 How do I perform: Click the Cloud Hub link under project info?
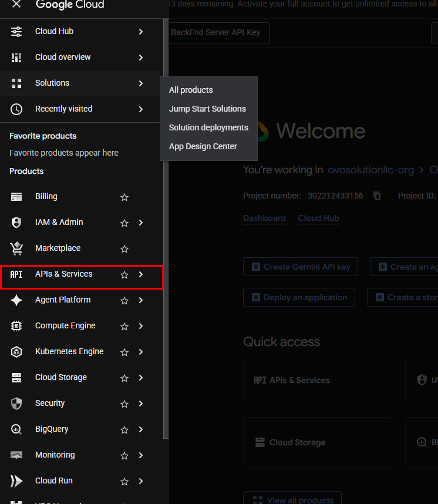pyautogui.click(x=318, y=219)
